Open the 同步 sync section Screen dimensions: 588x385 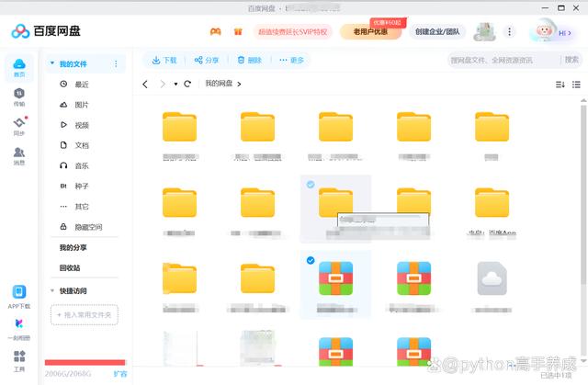pyautogui.click(x=19, y=126)
